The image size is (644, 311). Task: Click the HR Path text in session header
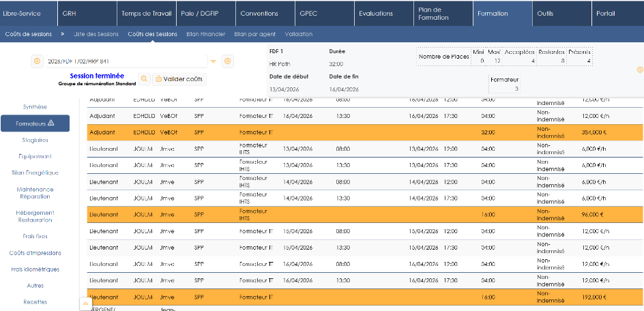tap(279, 64)
